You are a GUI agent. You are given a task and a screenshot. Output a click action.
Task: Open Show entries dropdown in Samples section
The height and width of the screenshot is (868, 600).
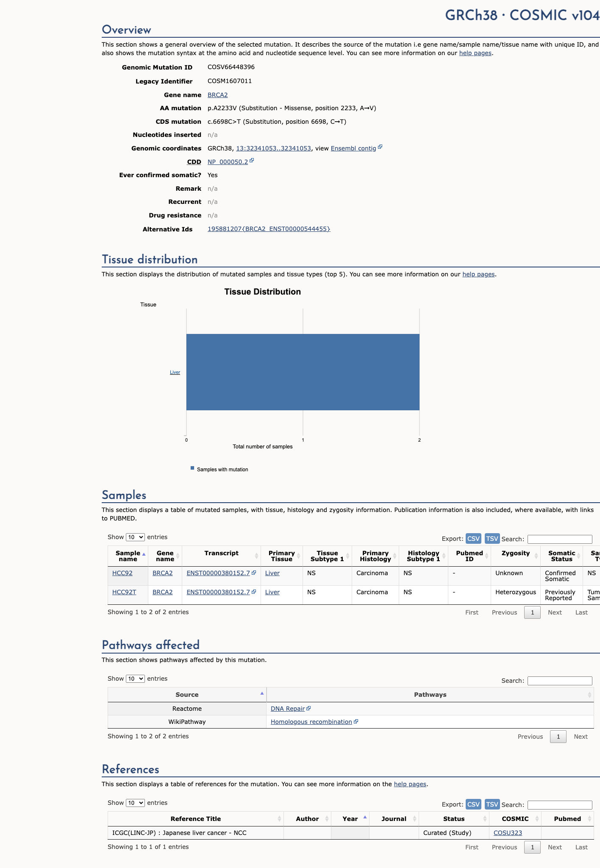(135, 537)
